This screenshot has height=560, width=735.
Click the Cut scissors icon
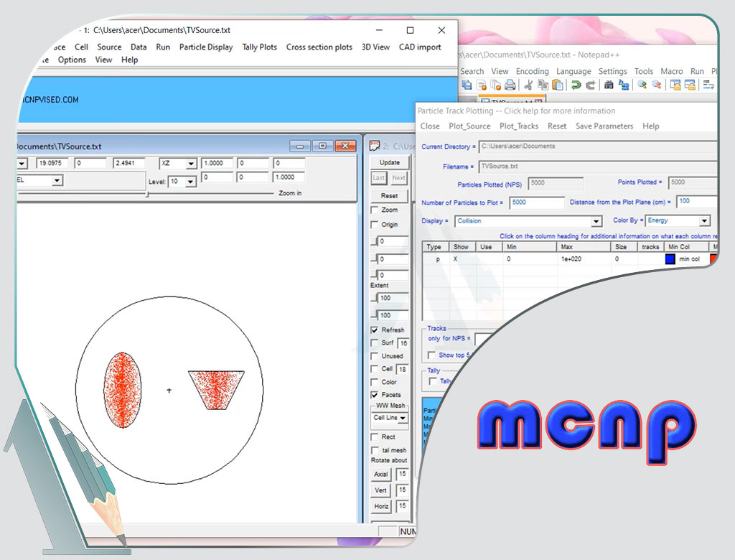(528, 85)
